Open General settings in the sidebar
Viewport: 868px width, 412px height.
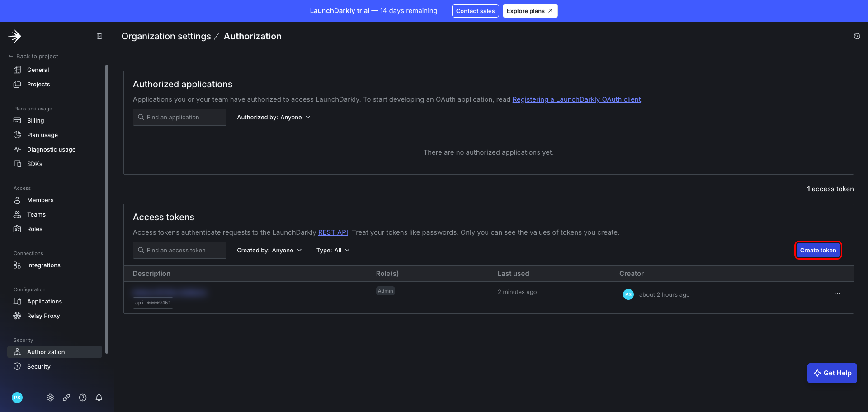(55, 70)
